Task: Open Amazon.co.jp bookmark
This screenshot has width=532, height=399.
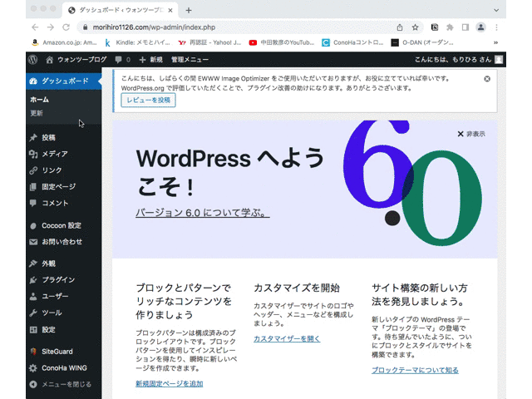Action: tap(64, 42)
